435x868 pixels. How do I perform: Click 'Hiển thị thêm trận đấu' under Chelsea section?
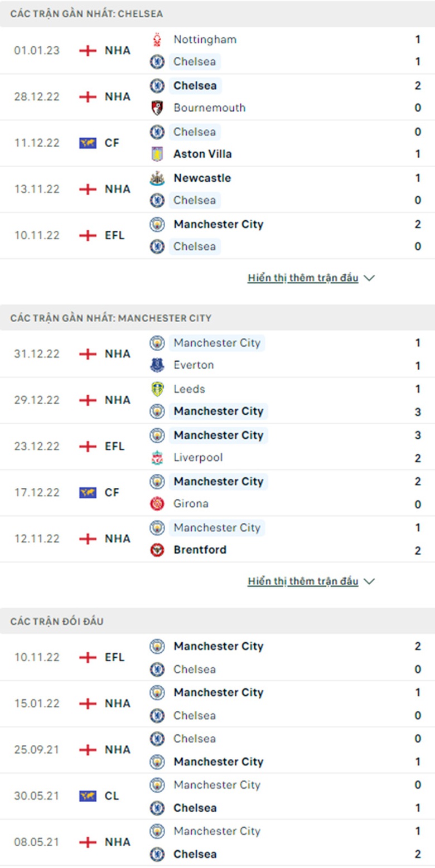coord(303,278)
